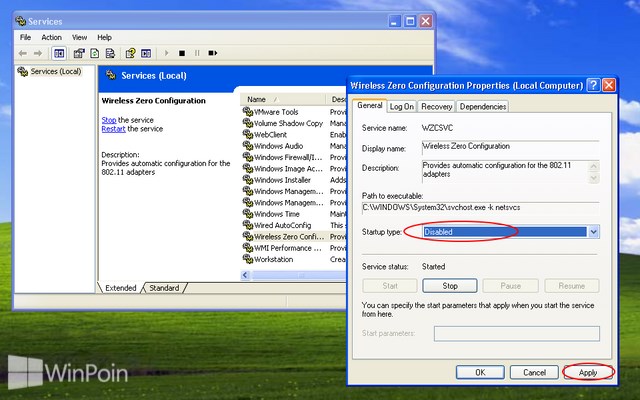Click the OK button

coord(480,372)
